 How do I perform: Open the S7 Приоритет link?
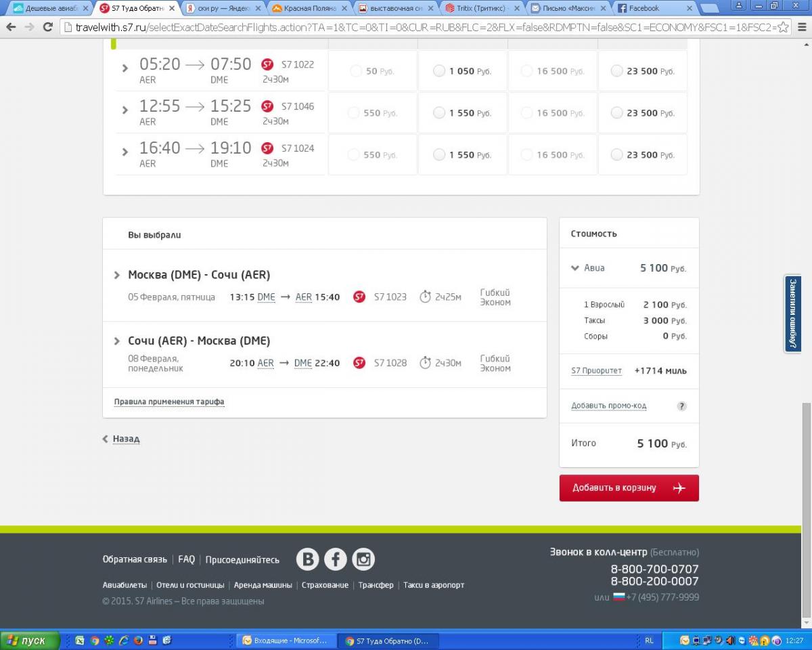(596, 370)
